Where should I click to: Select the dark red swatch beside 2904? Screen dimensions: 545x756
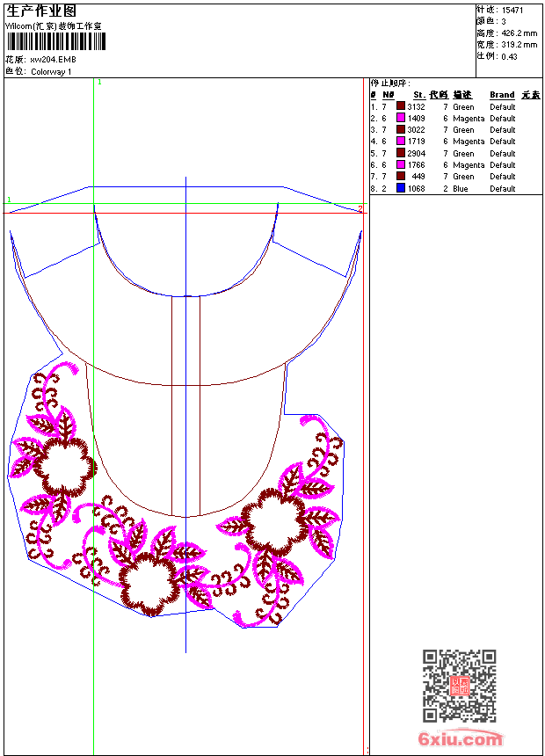click(x=401, y=153)
